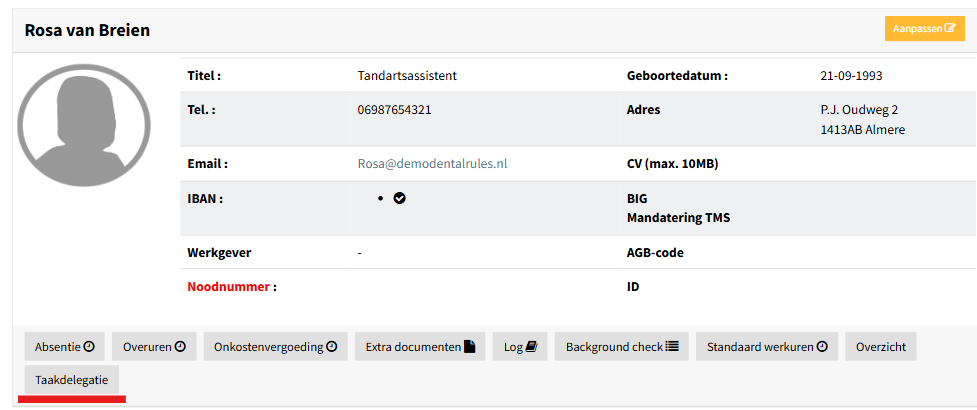
Task: Open the Extra documenten section
Action: pos(420,346)
